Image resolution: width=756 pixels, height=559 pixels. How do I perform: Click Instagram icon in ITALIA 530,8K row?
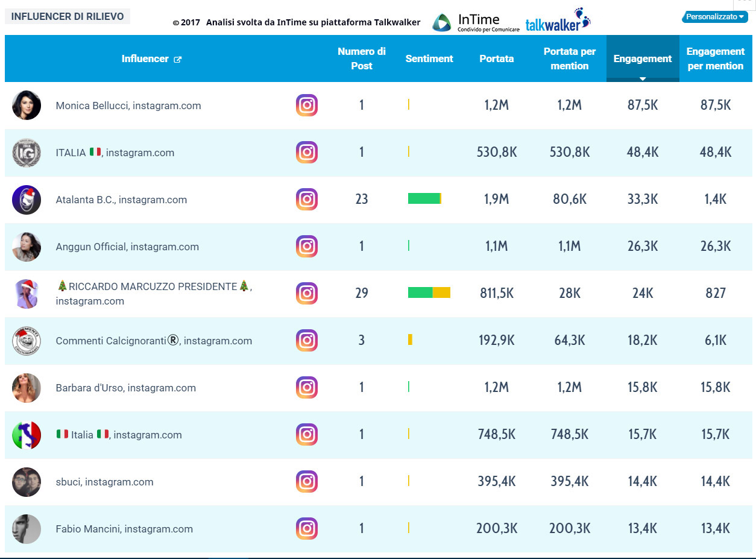pos(307,153)
